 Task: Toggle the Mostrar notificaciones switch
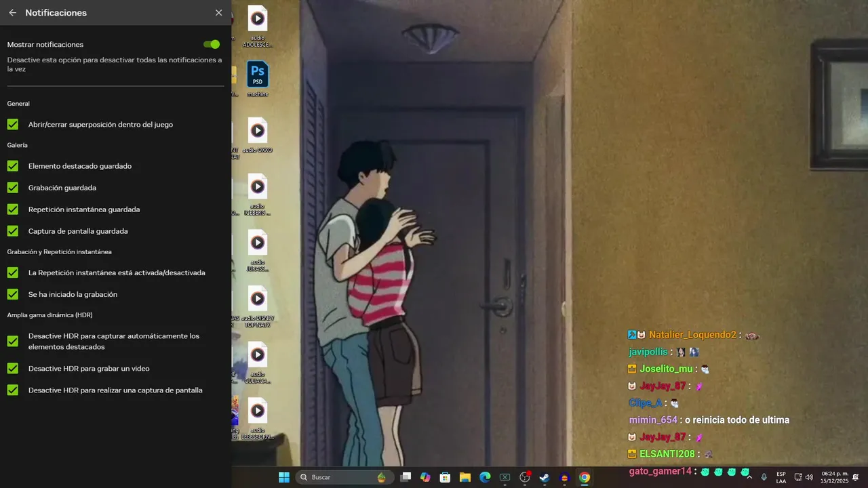(x=212, y=44)
